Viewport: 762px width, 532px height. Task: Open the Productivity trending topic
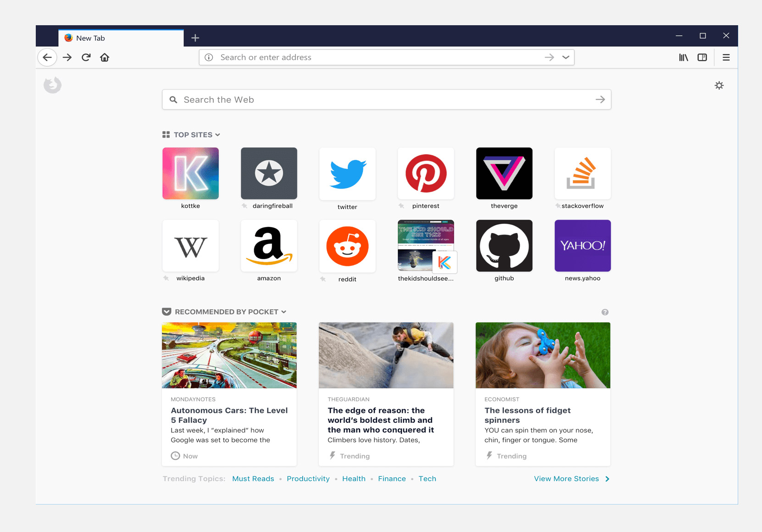click(308, 479)
